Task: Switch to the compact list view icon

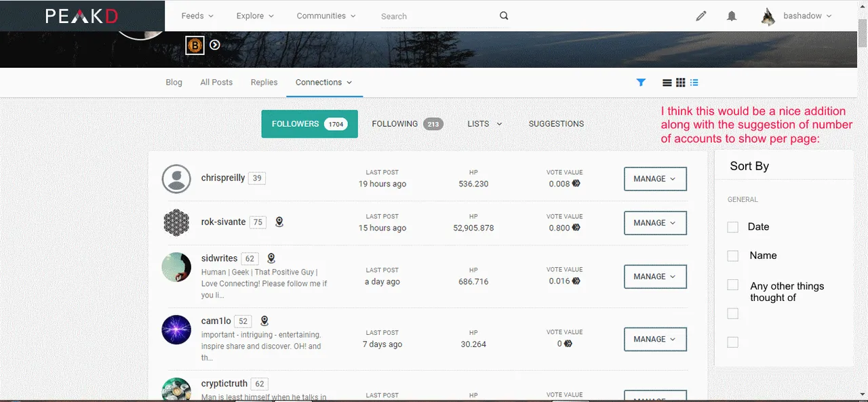Action: pos(667,83)
